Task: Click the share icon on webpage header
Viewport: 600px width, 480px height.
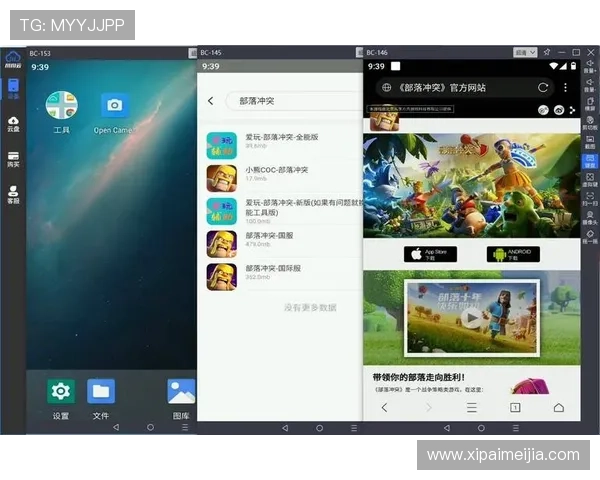Action: 572,110
